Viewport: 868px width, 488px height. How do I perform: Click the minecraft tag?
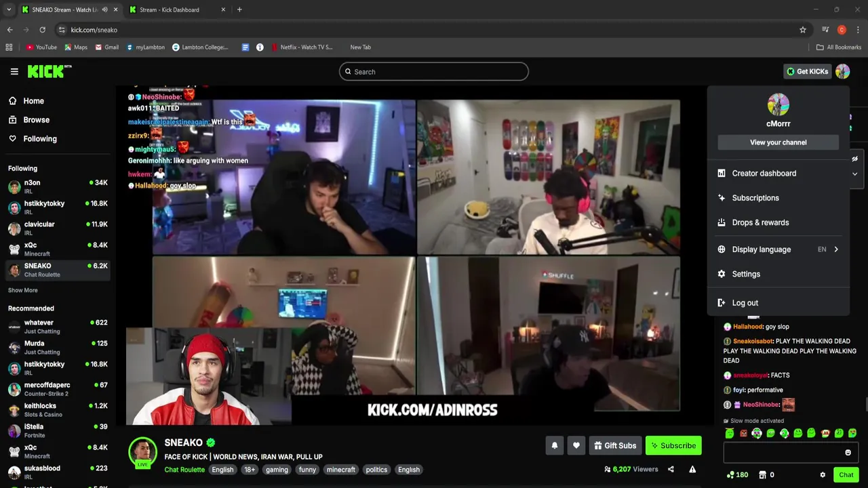coord(340,470)
